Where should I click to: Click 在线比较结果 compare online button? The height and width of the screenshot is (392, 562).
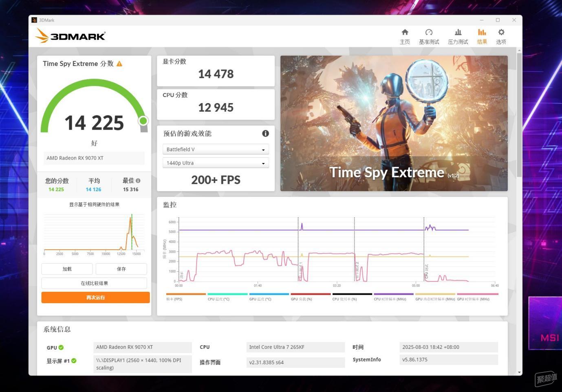point(94,283)
